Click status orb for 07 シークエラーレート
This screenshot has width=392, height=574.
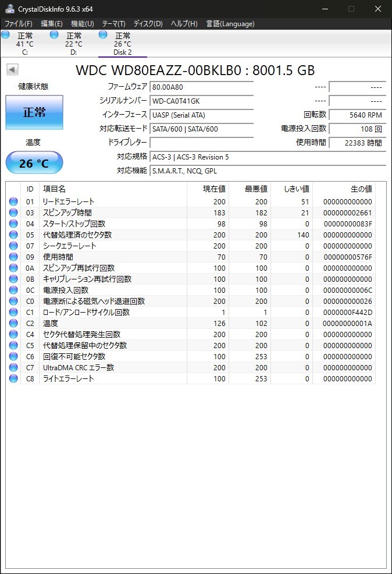pyautogui.click(x=13, y=246)
